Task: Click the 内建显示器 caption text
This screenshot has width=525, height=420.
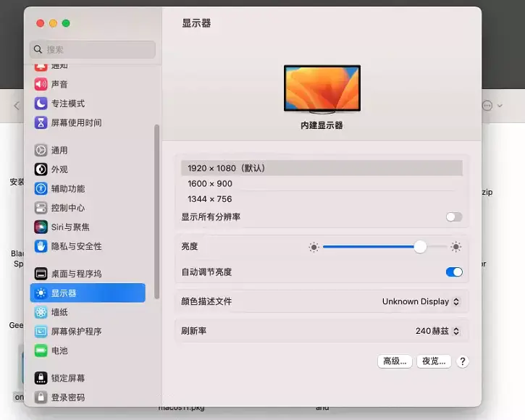Action: 322,125
